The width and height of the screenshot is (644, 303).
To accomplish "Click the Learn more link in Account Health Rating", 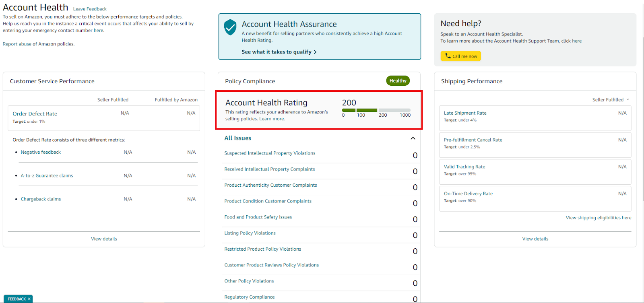I will coord(272,119).
